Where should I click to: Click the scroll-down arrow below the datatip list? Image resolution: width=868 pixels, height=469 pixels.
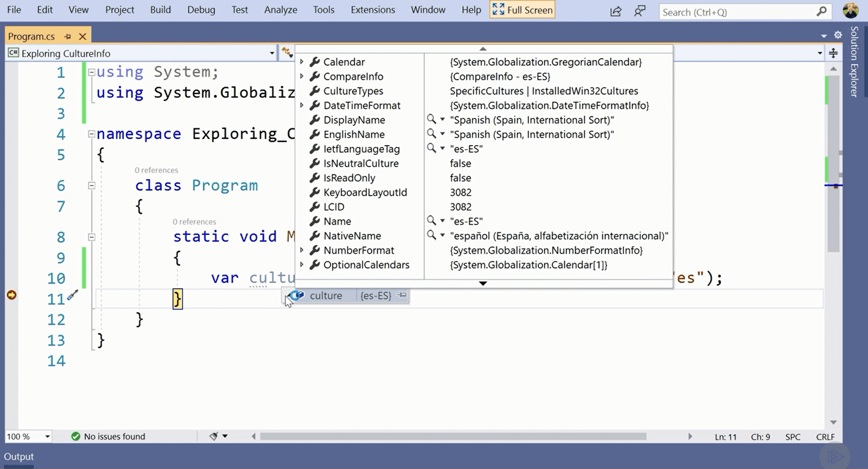483,283
